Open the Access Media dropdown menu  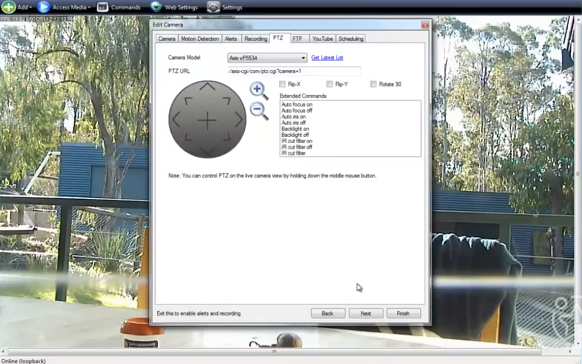coord(89,7)
